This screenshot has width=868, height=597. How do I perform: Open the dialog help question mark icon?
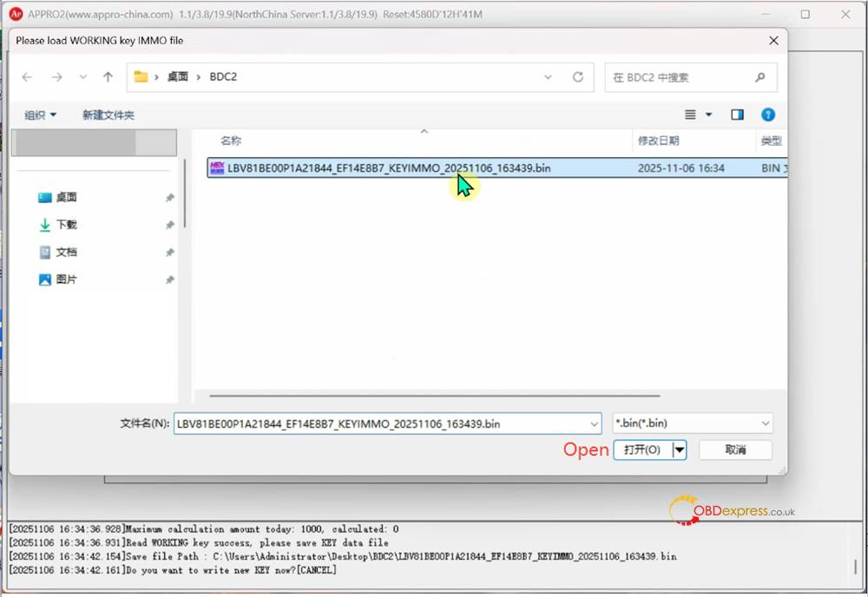(x=767, y=115)
